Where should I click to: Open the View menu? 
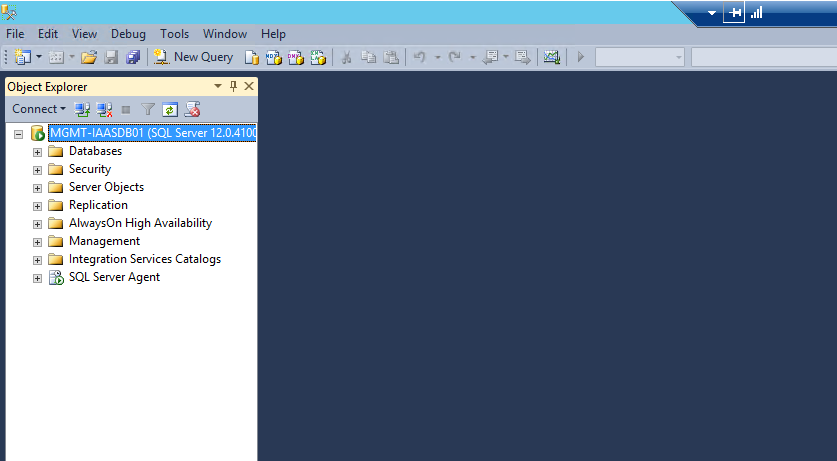pos(84,34)
